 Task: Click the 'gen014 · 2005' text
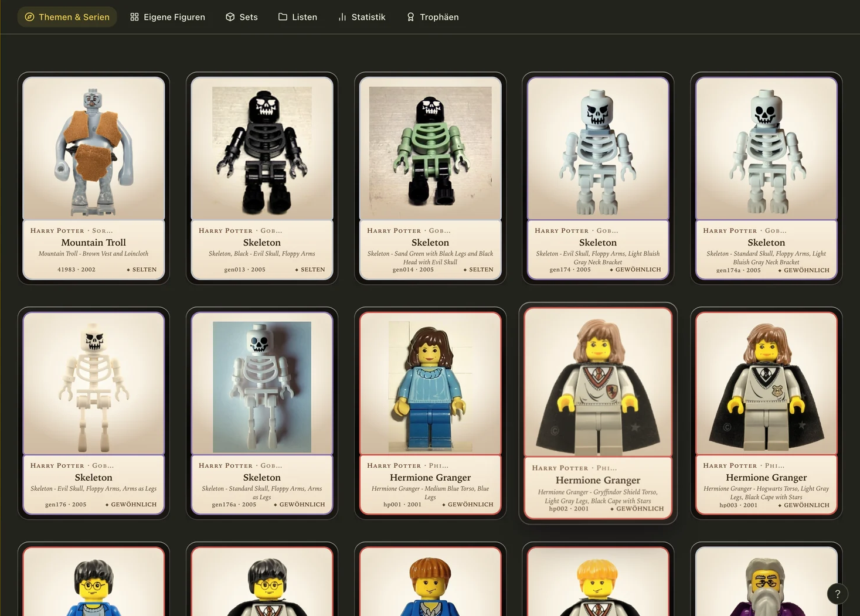[413, 270]
